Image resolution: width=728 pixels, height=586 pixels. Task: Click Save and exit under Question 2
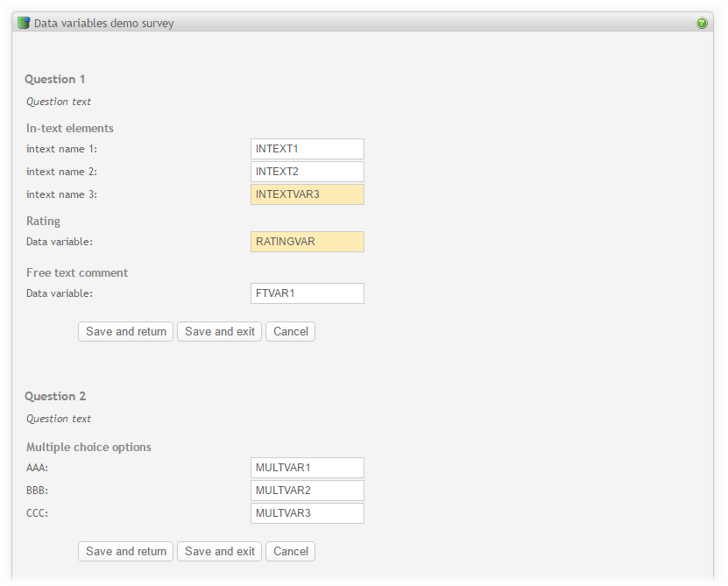point(220,551)
